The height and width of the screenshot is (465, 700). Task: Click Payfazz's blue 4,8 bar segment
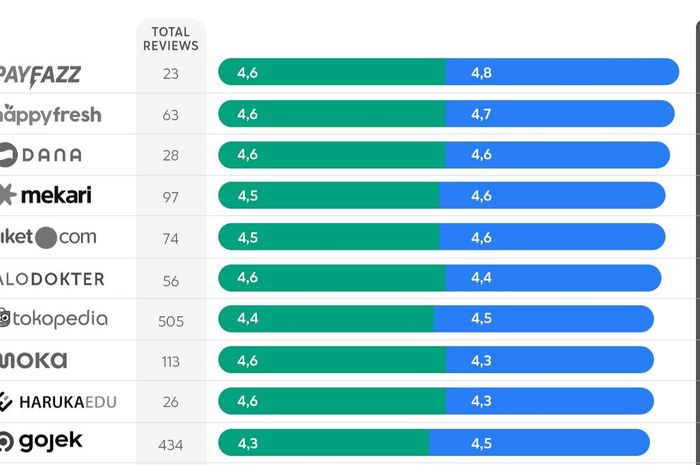coord(562,72)
